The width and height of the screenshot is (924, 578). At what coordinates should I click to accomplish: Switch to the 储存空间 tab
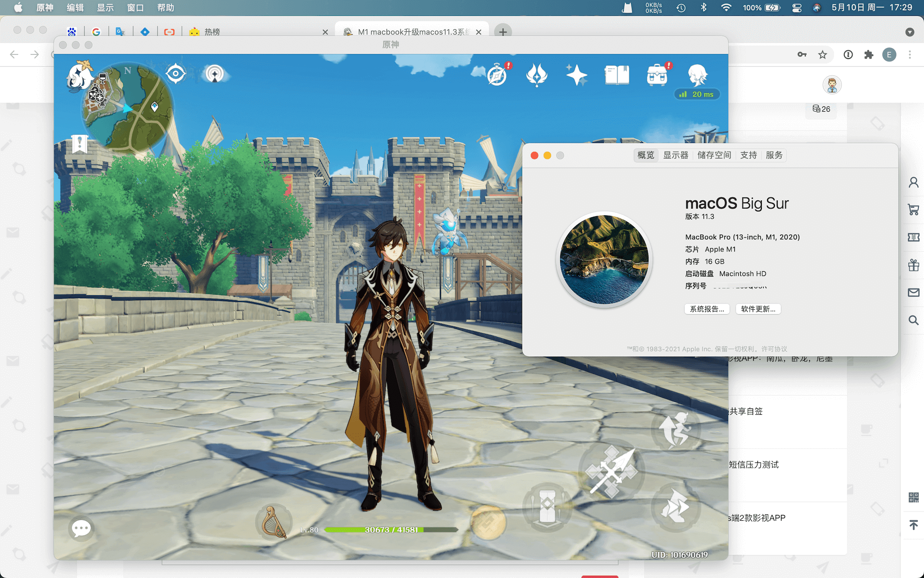point(714,155)
